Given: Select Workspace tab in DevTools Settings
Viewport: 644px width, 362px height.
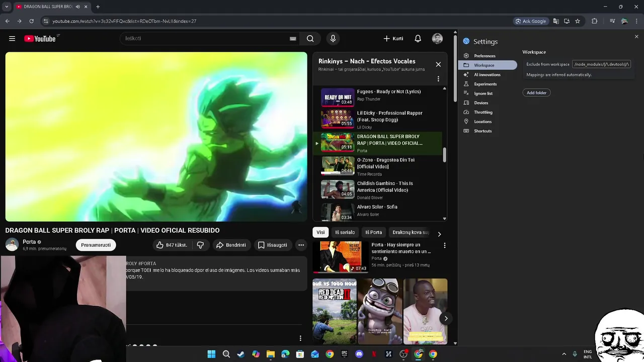Looking at the screenshot, I should (487, 65).
